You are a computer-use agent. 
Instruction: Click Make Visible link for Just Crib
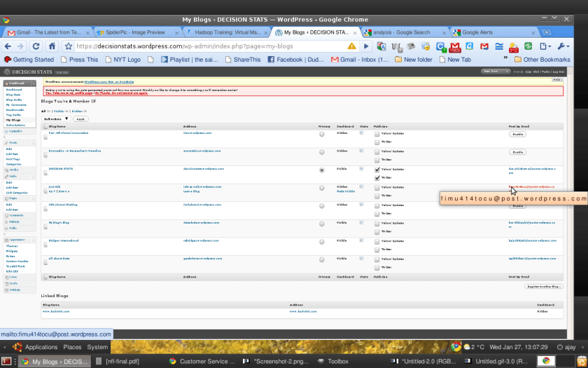(346, 191)
